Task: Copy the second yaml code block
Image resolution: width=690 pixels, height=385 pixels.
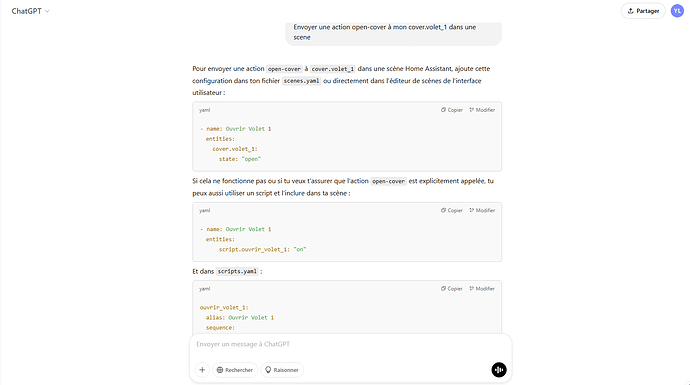Action: [x=452, y=210]
